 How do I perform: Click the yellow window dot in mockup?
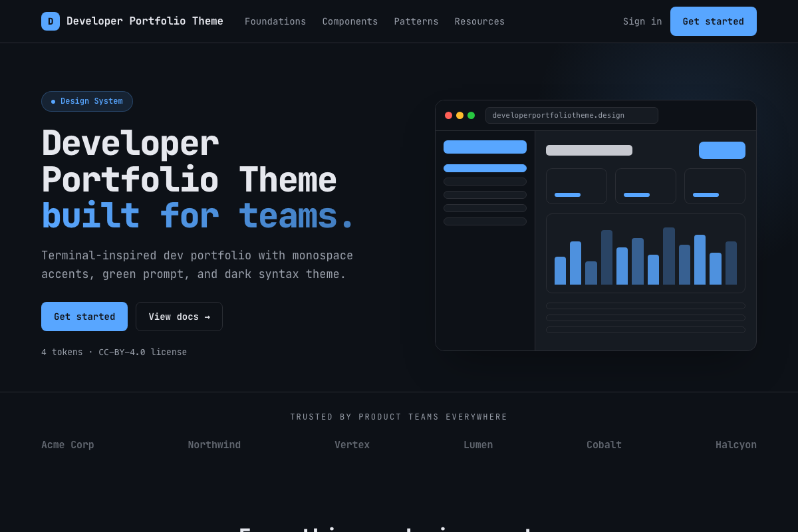460,115
